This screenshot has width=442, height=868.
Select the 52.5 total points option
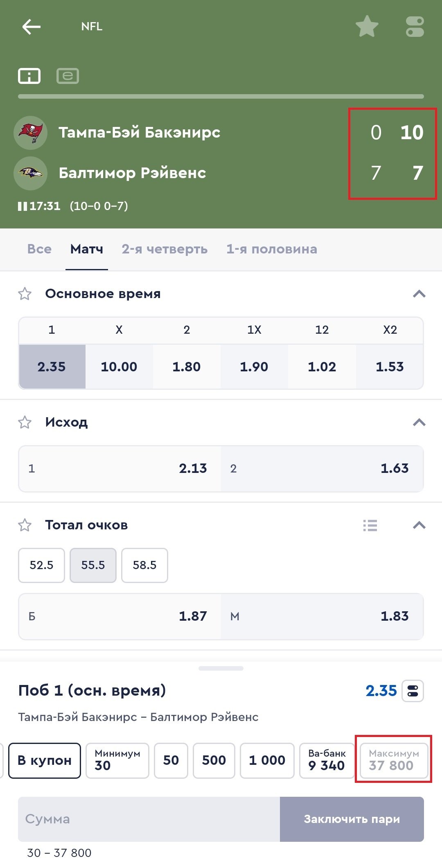tap(41, 565)
